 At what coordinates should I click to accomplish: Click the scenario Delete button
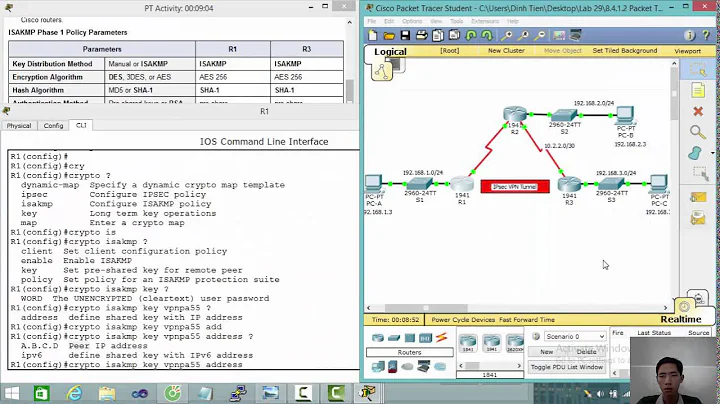pos(586,352)
